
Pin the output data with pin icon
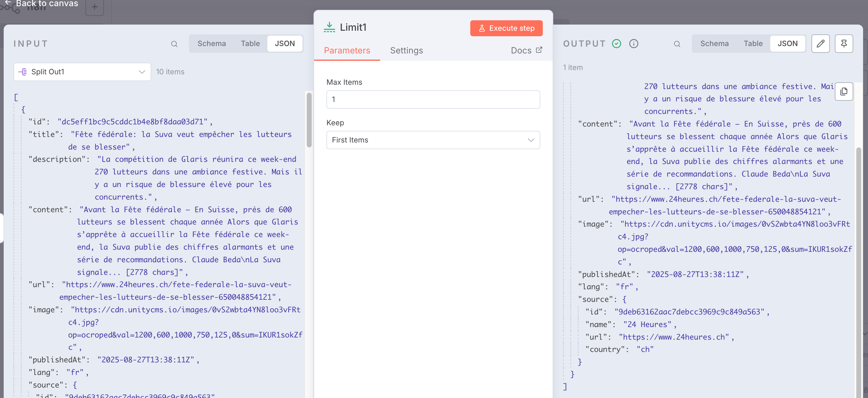point(843,43)
